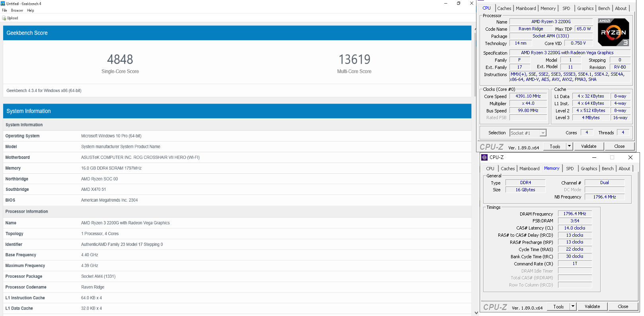Image resolution: width=644 pixels, height=316 pixels.
Task: Switch to Mainboard tab in upper CPU-Z window
Action: click(526, 8)
